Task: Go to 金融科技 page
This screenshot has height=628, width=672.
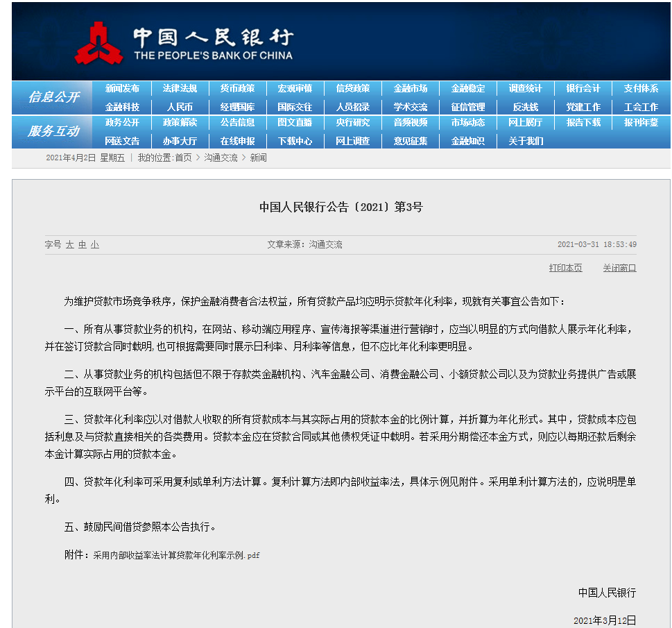Action: coord(122,107)
